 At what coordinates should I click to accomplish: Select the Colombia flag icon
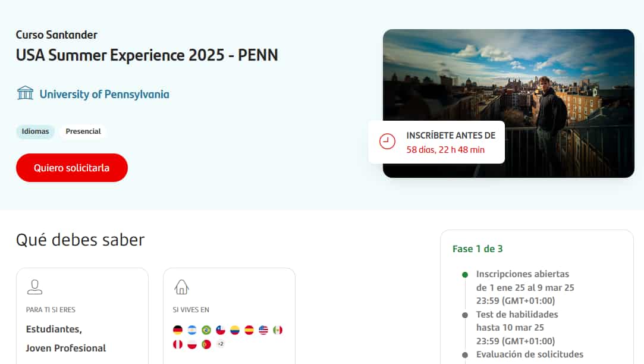coord(234,330)
